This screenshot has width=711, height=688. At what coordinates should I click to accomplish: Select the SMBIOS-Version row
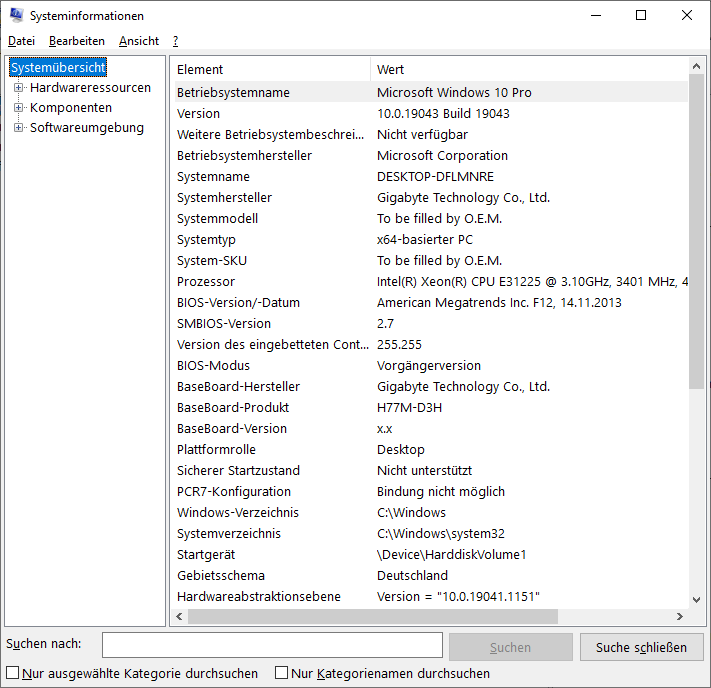click(431, 323)
